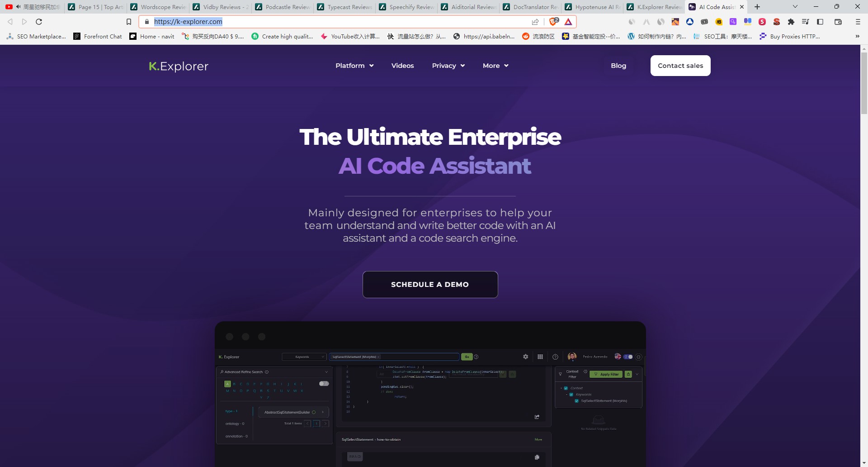Image resolution: width=868 pixels, height=467 pixels.
Task: Click the address bar URL field
Action: [x=339, y=22]
